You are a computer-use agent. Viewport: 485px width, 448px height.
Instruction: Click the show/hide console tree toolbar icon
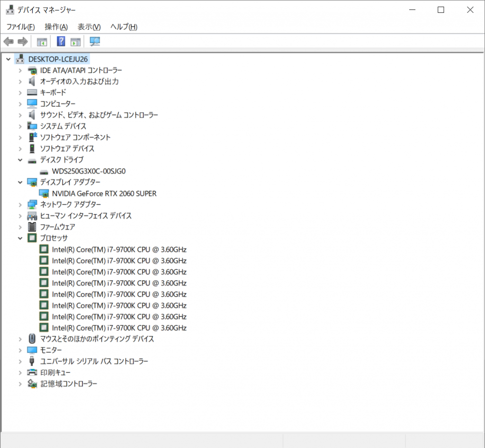(42, 42)
